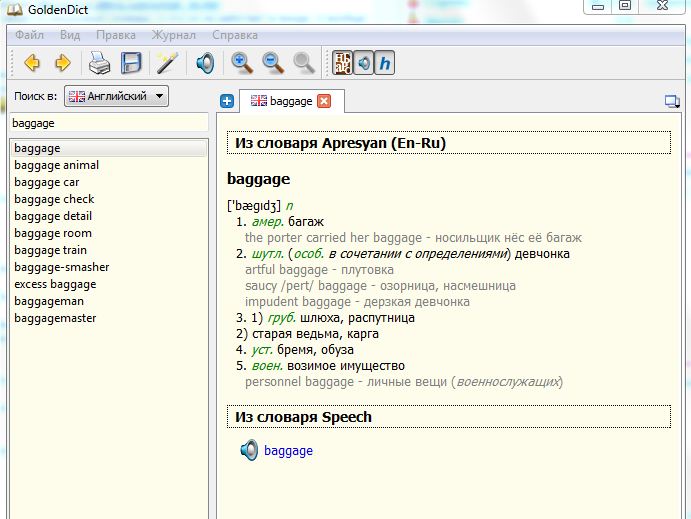This screenshot has width=691, height=519.
Task: Select 'baggage-smasher' in the word list
Action: pos(109,267)
